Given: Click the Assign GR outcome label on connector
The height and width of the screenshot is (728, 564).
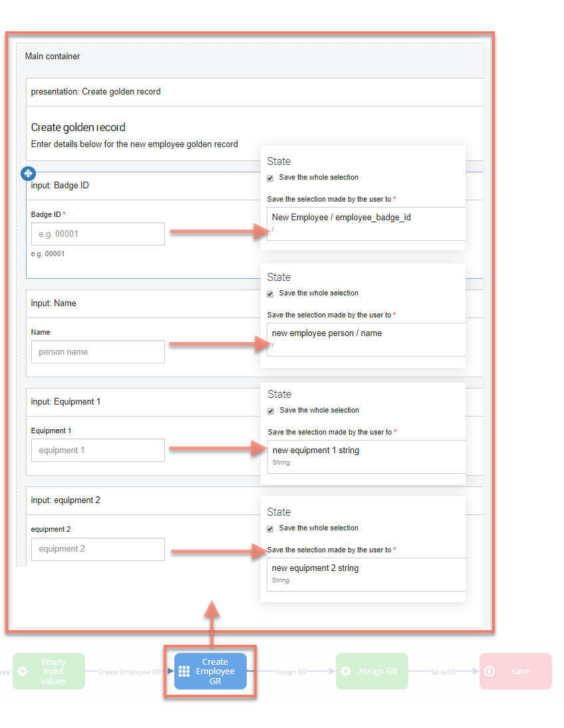Looking at the screenshot, I should tap(291, 672).
